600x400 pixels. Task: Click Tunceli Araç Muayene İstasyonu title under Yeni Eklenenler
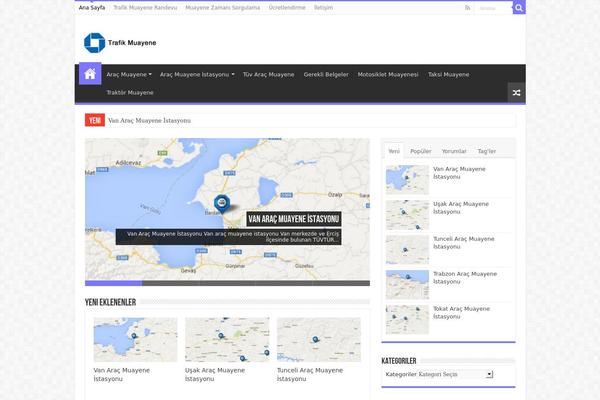point(310,375)
